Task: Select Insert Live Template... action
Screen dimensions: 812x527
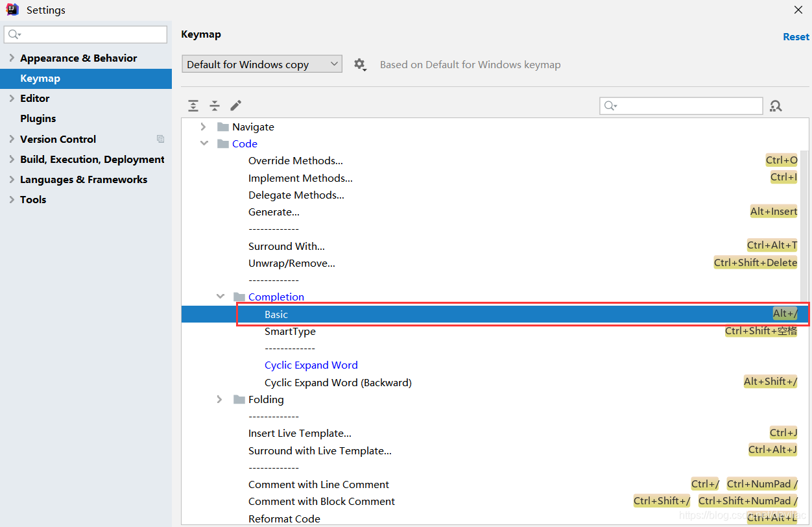Action: coord(300,433)
